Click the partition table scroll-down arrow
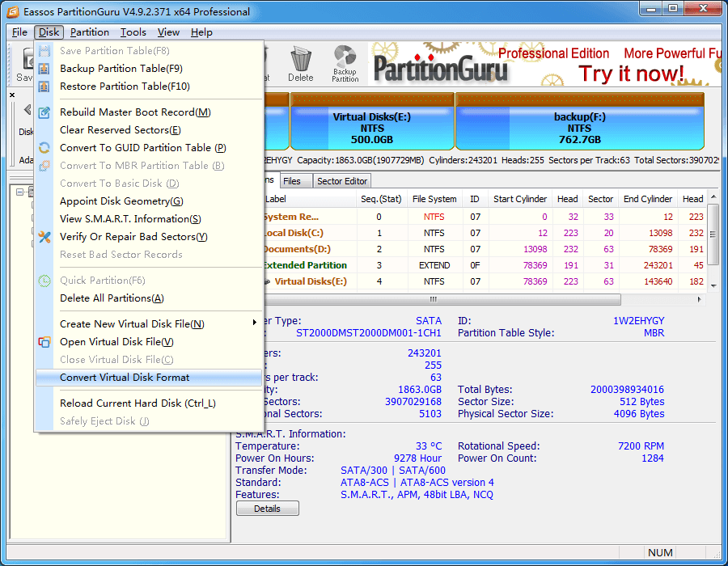728x566 pixels. pos(713,285)
